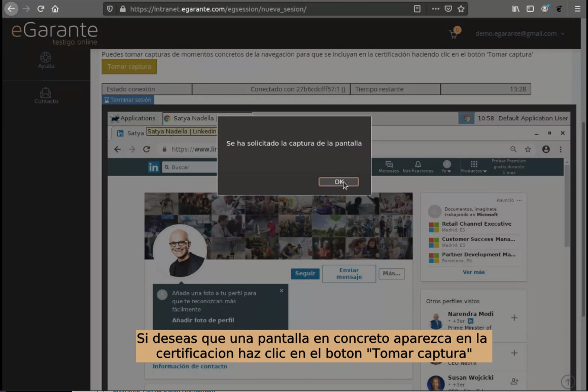Image resolution: width=588 pixels, height=392 pixels.
Task: Click the Enviar mensaje button
Action: 349,273
